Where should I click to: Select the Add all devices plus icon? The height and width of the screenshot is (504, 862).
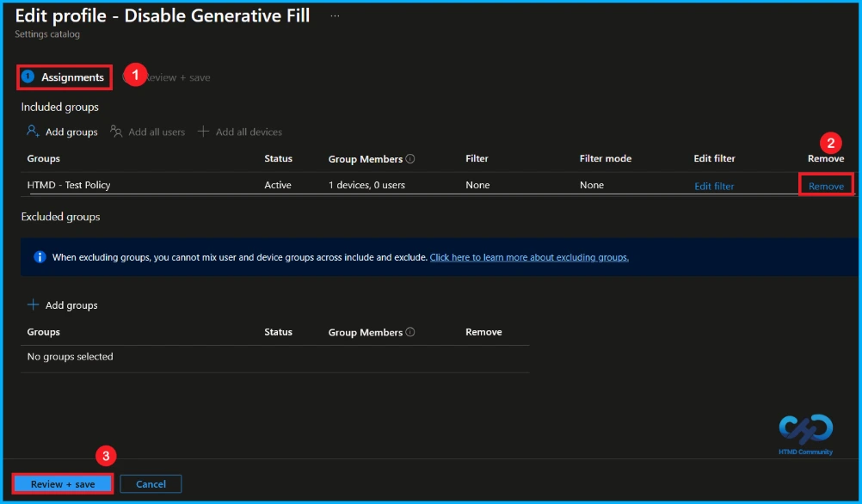203,131
